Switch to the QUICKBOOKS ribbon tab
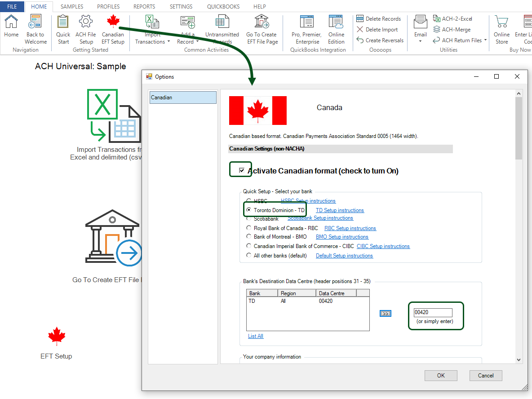This screenshot has width=532, height=399. pos(223,6)
